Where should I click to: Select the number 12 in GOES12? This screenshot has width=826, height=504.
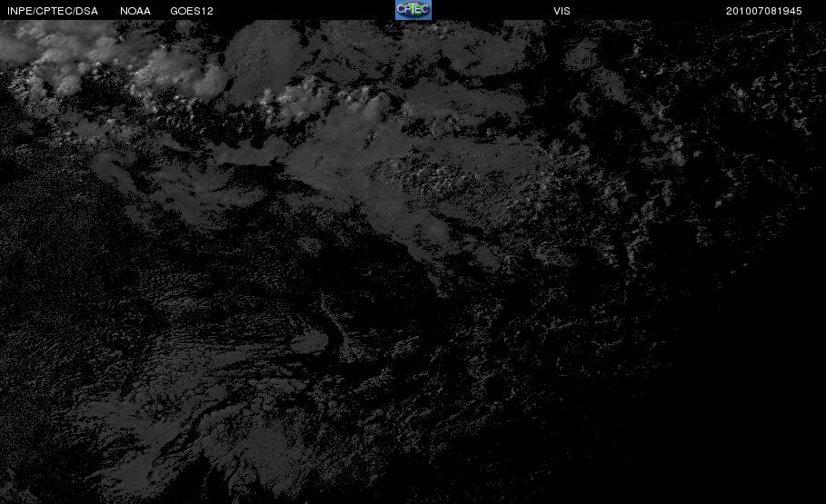pyautogui.click(x=207, y=11)
